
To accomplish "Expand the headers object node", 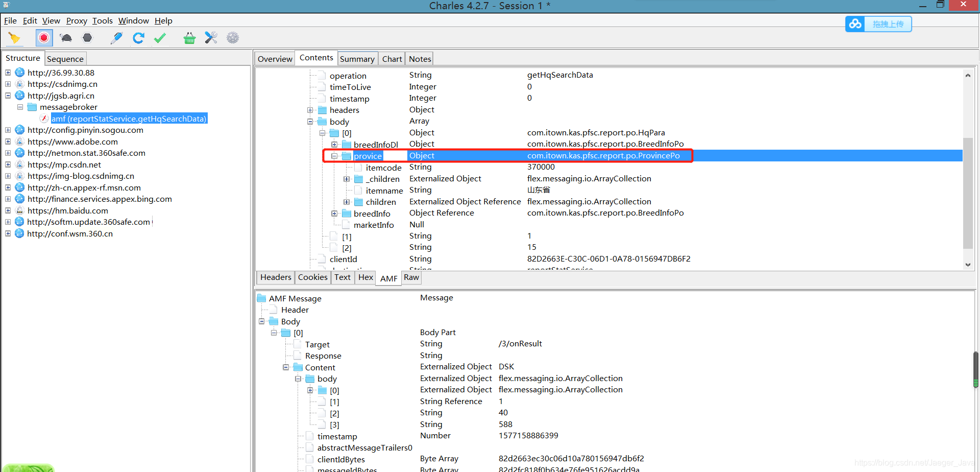I will click(310, 110).
